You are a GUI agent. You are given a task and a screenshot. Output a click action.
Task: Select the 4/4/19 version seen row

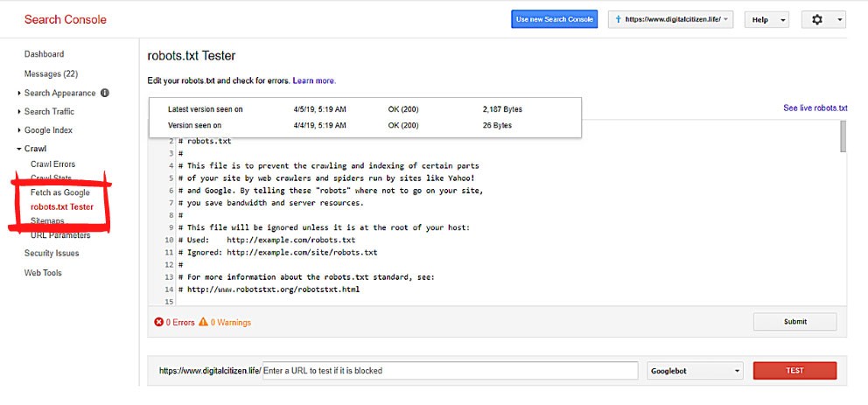point(366,126)
